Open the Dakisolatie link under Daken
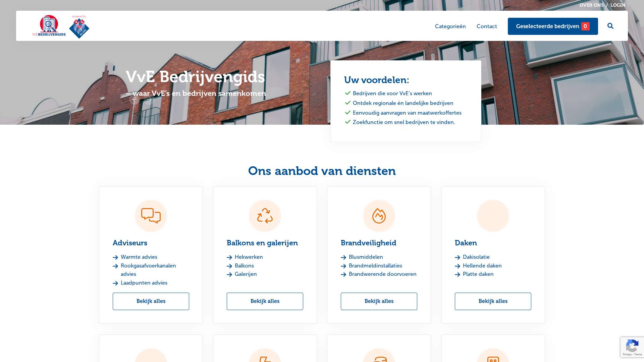This screenshot has height=362, width=644. pos(476,257)
